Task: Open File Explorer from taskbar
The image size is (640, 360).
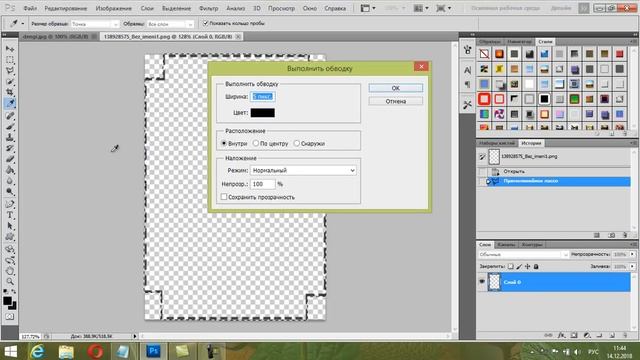Action: pyautogui.click(x=66, y=351)
